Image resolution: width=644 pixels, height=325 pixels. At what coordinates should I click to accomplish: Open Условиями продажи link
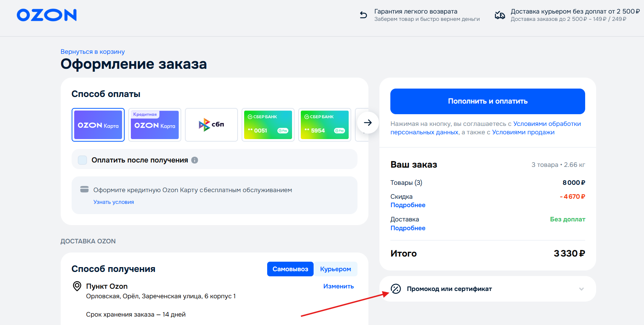523,132
